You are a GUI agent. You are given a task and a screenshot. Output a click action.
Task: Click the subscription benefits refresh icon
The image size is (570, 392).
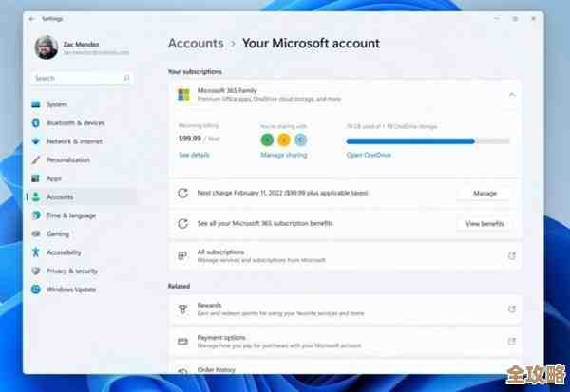(x=182, y=223)
